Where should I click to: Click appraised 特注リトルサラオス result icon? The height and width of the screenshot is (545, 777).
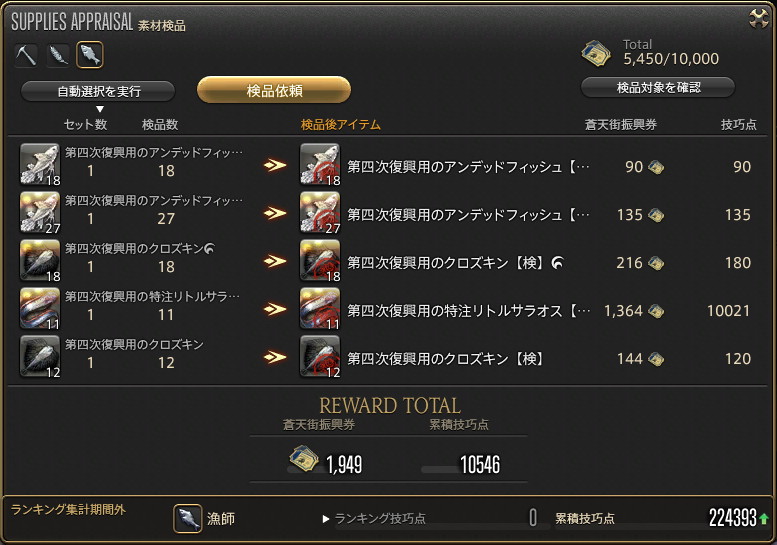pyautogui.click(x=320, y=309)
